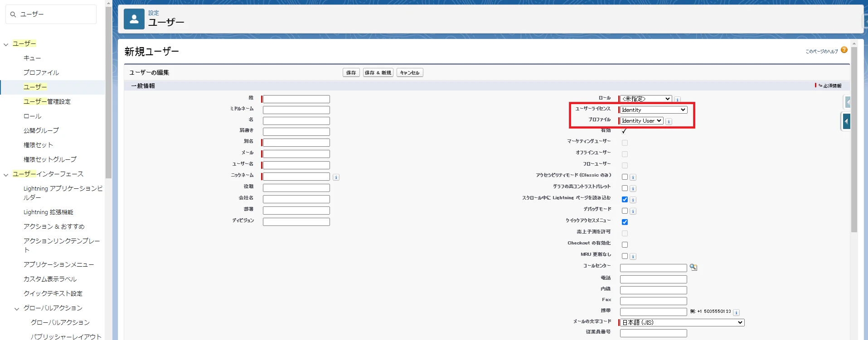Image resolution: width=868 pixels, height=340 pixels.
Task: Toggle the 有効 checkbox
Action: click(x=625, y=131)
